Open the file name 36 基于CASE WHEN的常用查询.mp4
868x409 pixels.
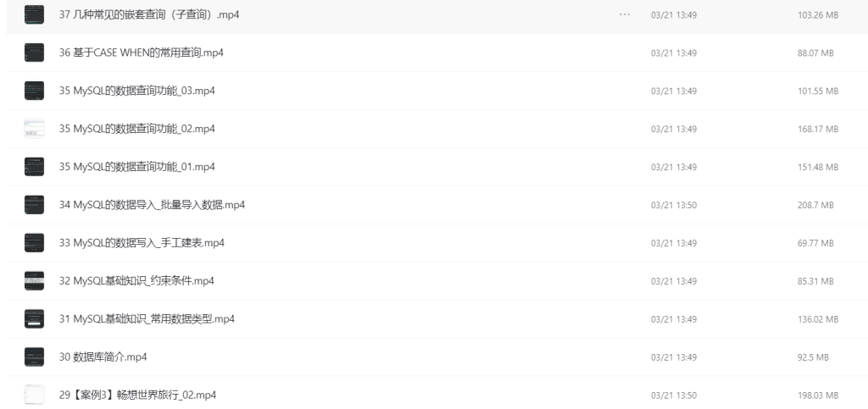tap(142, 53)
